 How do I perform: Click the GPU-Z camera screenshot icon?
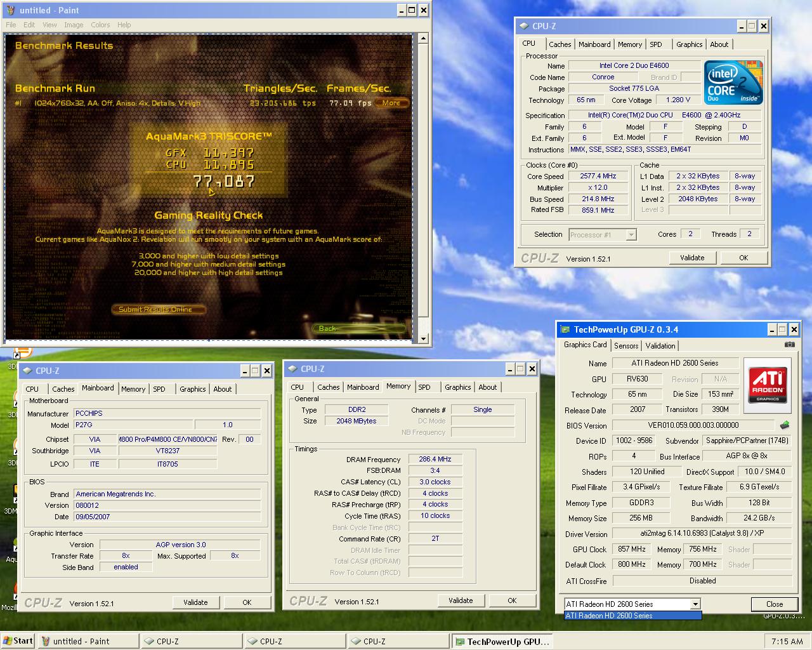click(789, 345)
